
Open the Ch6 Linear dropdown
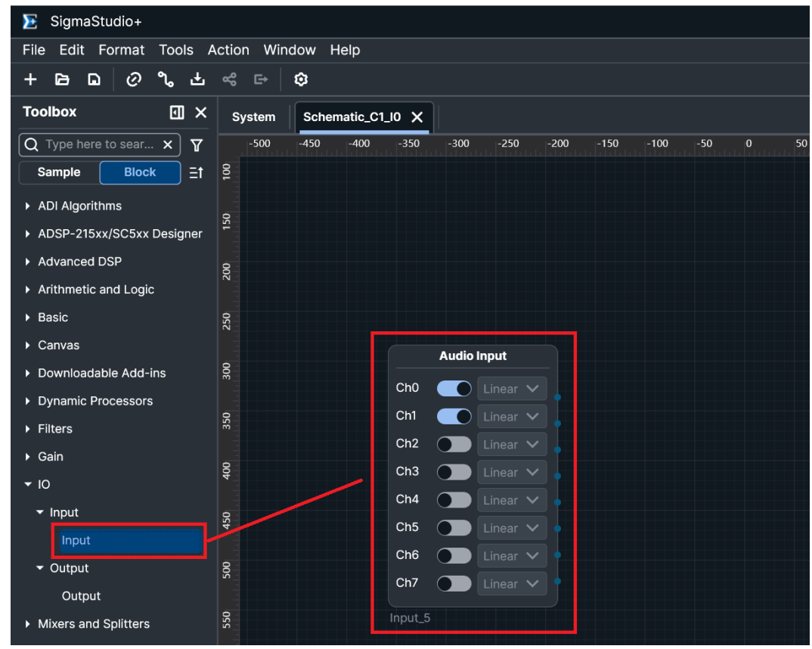tap(512, 556)
